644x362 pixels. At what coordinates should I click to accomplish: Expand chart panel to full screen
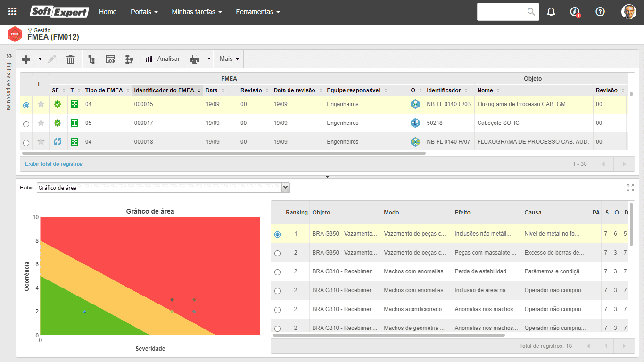[x=630, y=188]
